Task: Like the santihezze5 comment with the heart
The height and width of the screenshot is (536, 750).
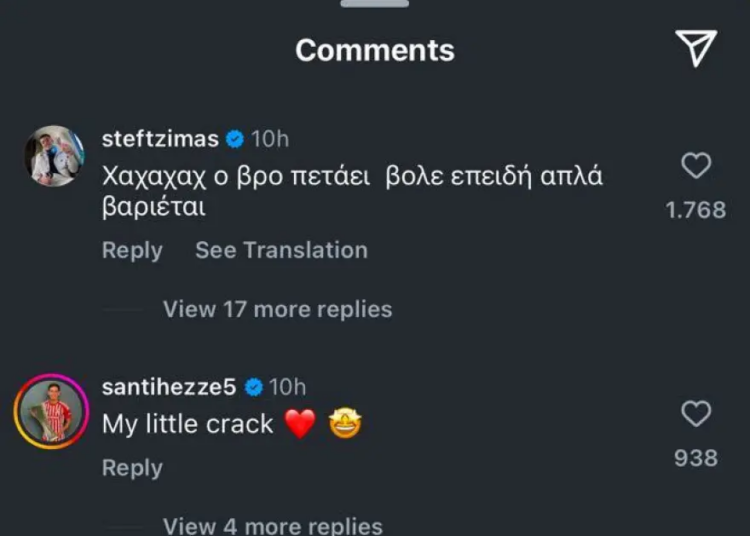Action: pos(696,413)
